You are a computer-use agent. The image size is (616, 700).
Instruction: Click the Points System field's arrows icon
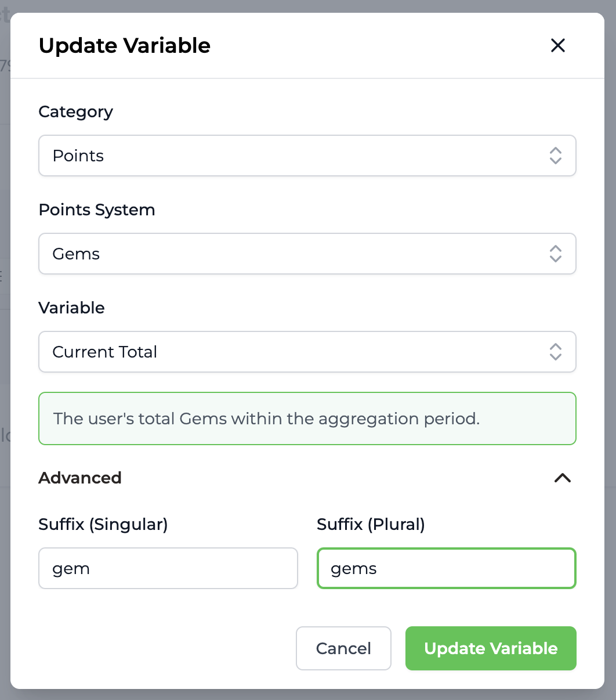pyautogui.click(x=555, y=254)
